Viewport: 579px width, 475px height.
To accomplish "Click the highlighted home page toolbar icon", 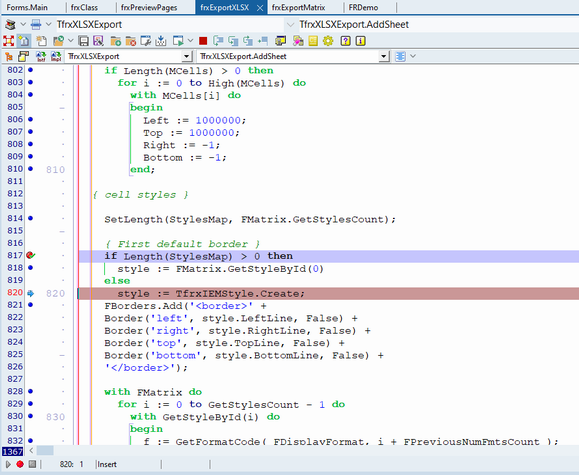I will [24, 41].
